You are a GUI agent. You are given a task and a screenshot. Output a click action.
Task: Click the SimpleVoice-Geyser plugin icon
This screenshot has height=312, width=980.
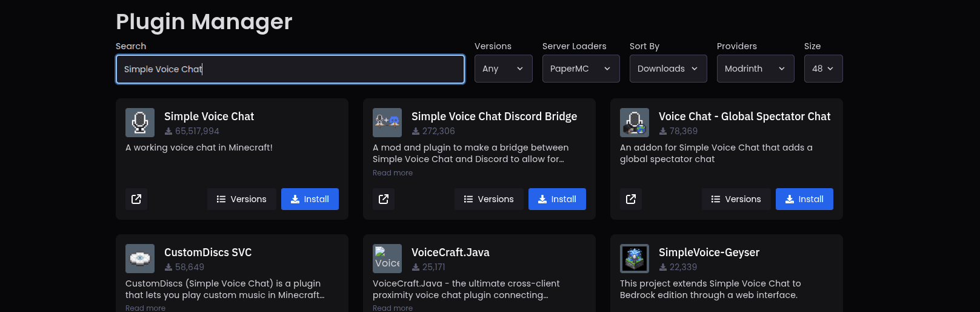click(635, 259)
